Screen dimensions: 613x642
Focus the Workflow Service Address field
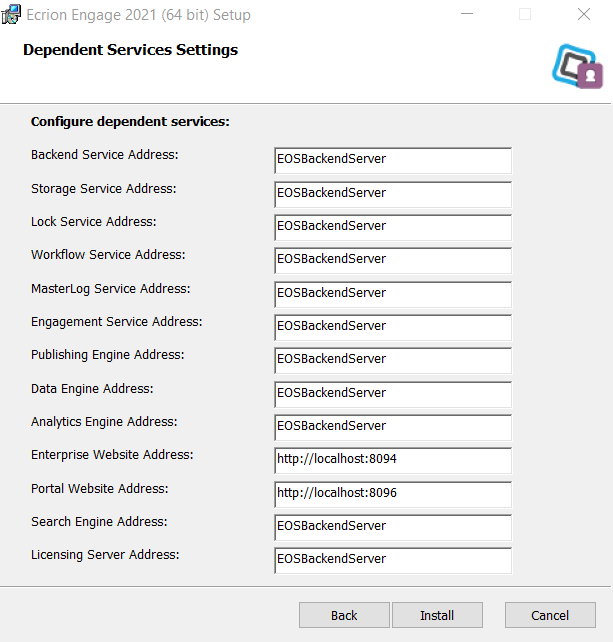pyautogui.click(x=393, y=261)
